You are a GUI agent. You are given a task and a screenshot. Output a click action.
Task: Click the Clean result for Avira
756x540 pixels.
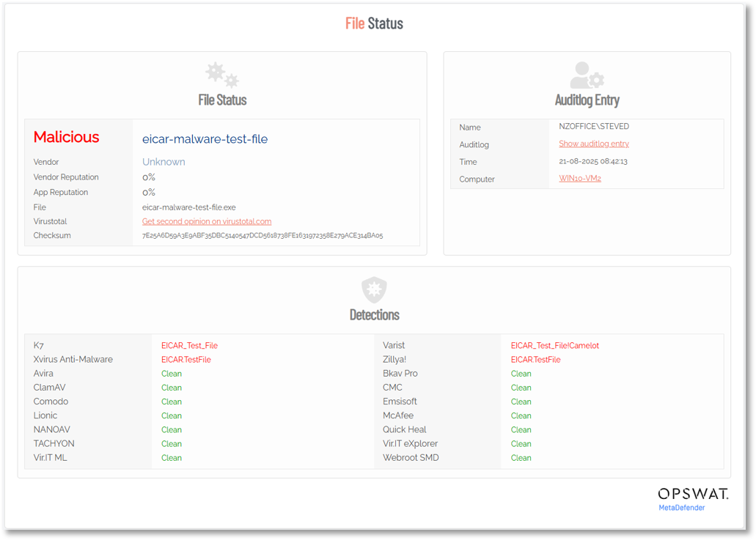pyautogui.click(x=172, y=374)
